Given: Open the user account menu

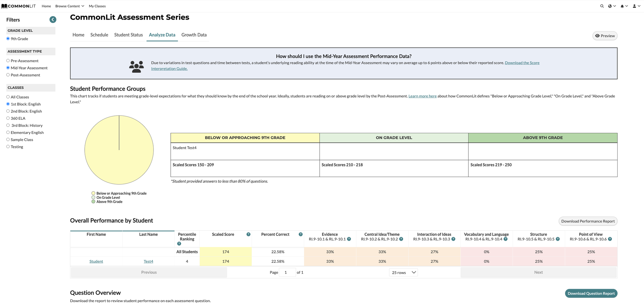Looking at the screenshot, I should pyautogui.click(x=636, y=6).
